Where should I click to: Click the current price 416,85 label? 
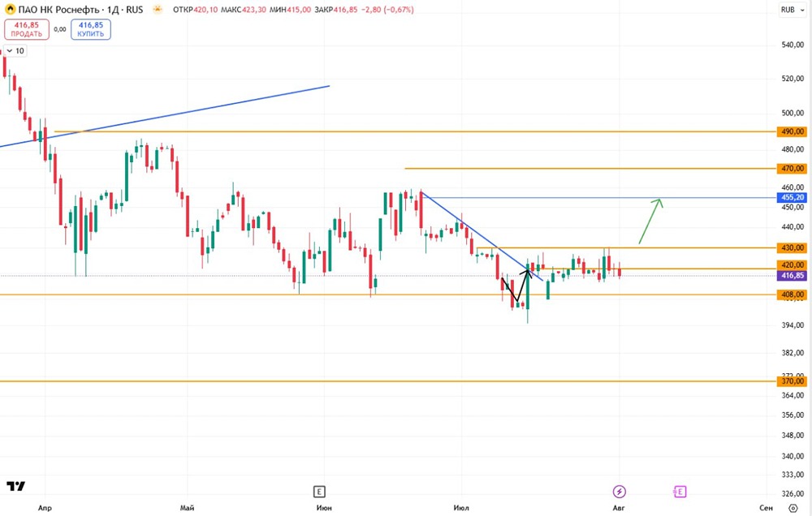(x=792, y=275)
